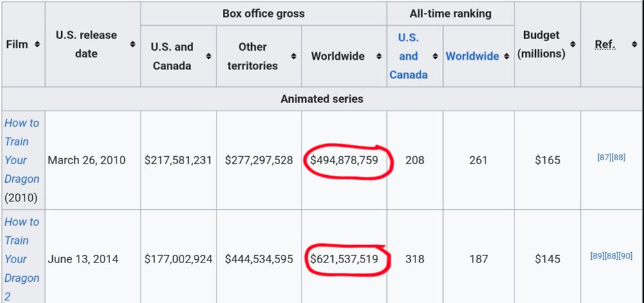
Task: Click the Animated series section header row
Action: pos(322,99)
